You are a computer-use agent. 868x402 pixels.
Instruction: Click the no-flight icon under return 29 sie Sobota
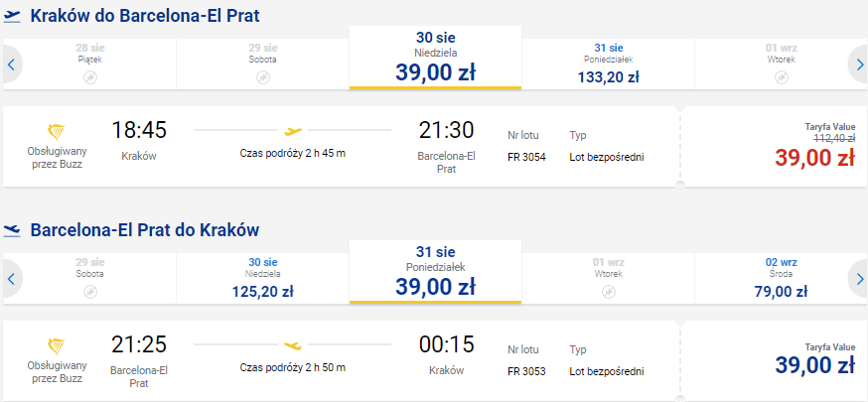pyautogui.click(x=90, y=292)
